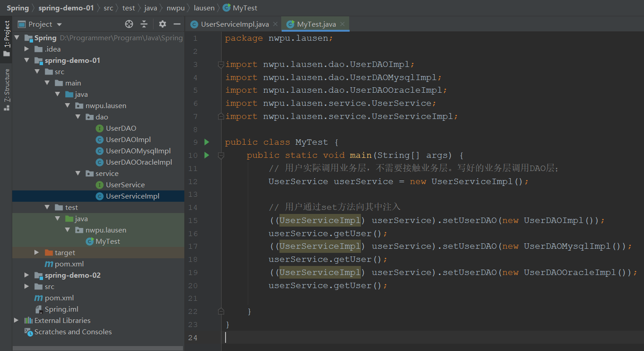
Task: Open Project panel settings gear
Action: 163,24
